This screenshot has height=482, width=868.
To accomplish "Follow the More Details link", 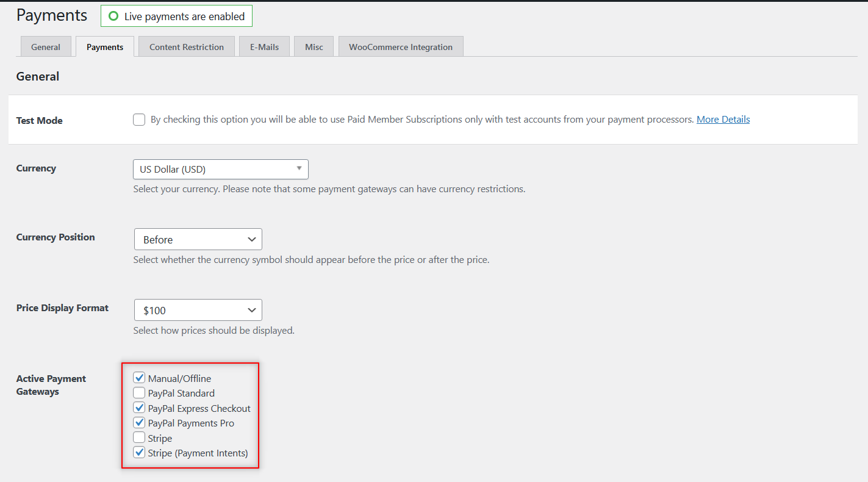I will (723, 120).
